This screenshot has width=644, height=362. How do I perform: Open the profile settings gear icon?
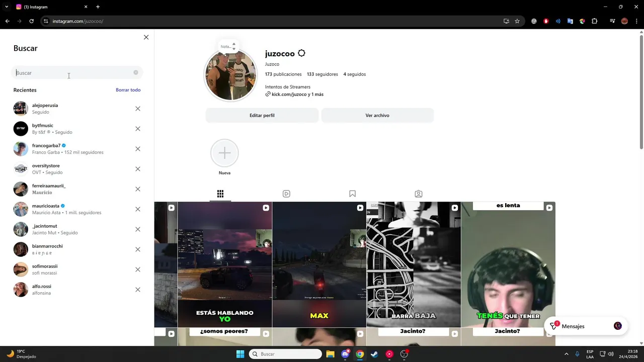point(301,53)
